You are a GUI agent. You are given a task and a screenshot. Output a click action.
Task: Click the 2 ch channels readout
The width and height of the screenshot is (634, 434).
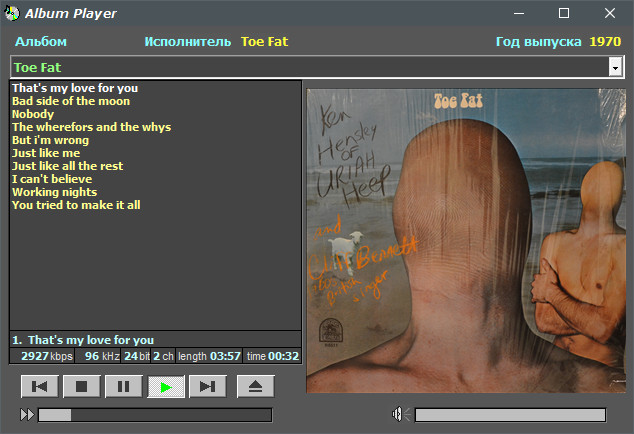(x=163, y=356)
